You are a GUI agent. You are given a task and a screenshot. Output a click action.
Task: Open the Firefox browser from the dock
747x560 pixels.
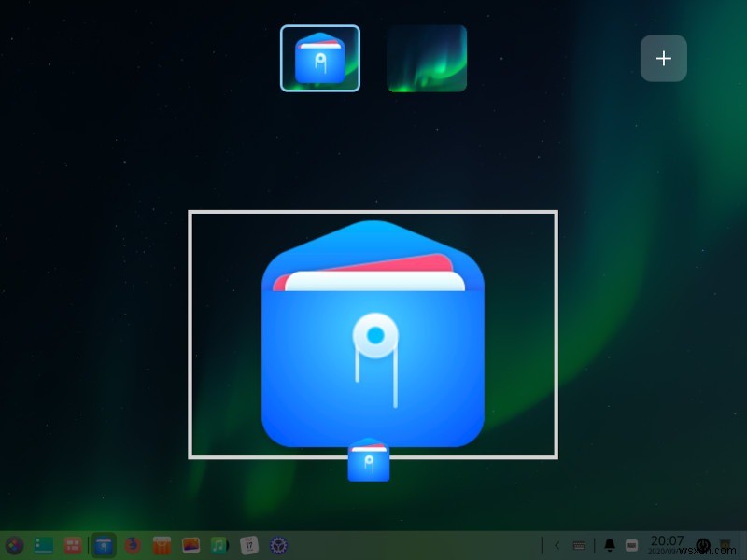(x=131, y=545)
